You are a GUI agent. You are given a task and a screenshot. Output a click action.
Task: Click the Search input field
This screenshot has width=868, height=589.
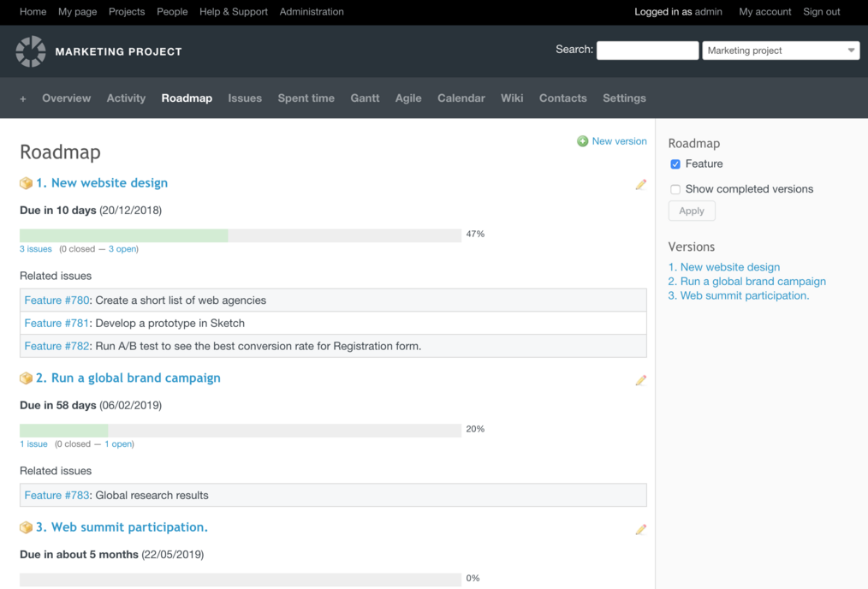point(647,51)
